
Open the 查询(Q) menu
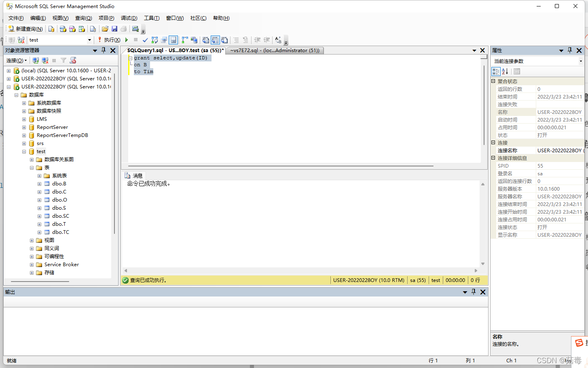pos(84,18)
